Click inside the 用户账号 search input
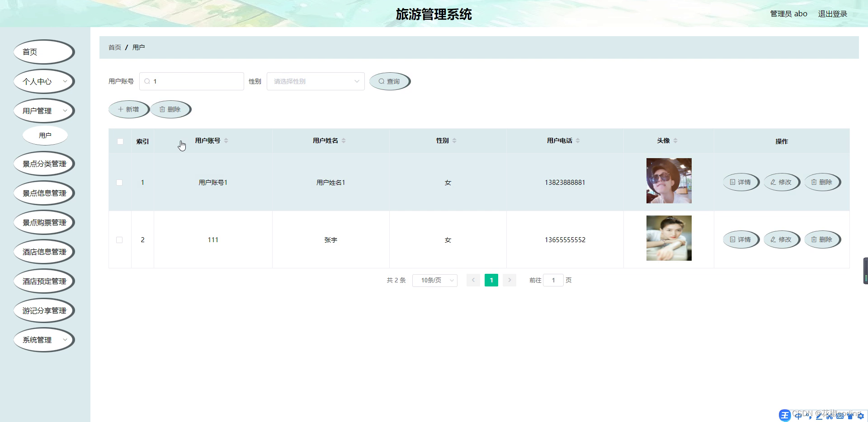868x422 pixels. pyautogui.click(x=192, y=81)
